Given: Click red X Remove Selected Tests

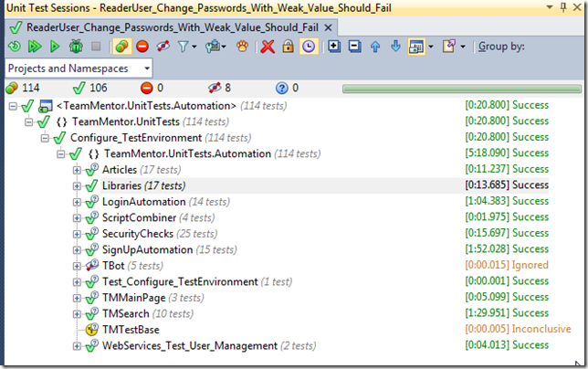Looking at the screenshot, I should click(268, 47).
